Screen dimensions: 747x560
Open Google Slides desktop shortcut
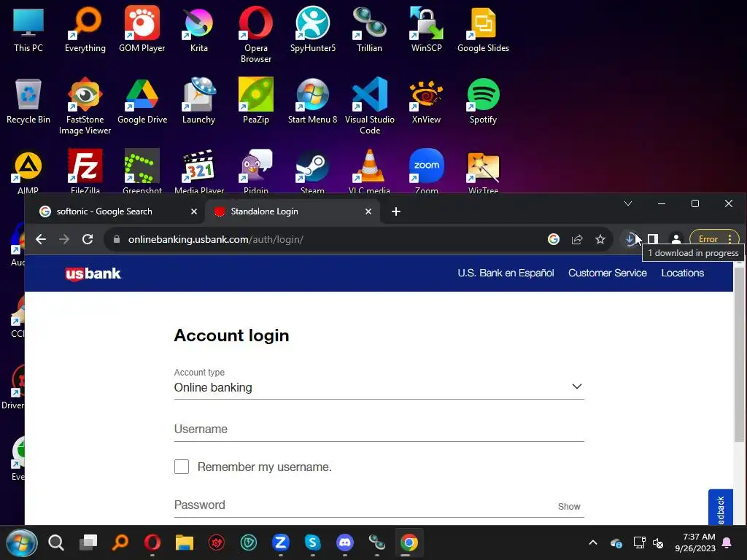pos(483,29)
